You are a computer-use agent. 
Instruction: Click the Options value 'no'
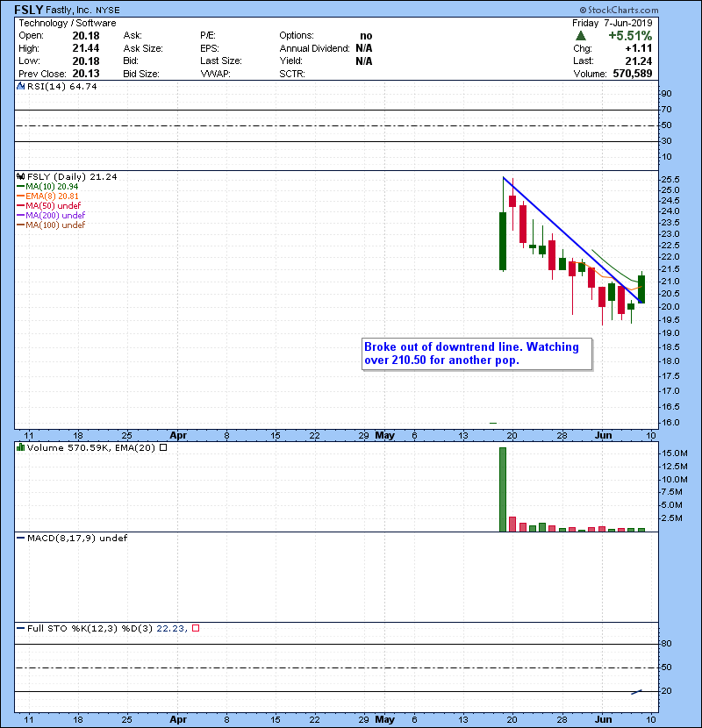tap(366, 36)
